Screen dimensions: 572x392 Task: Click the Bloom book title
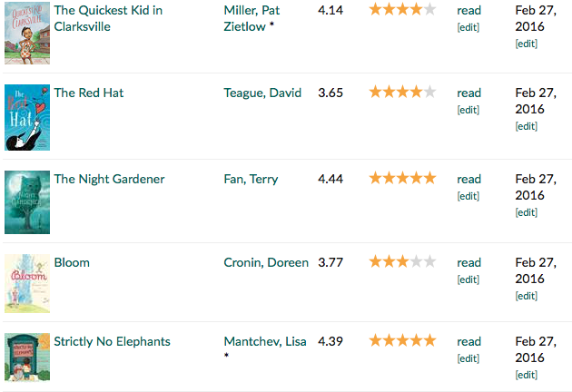pos(72,262)
